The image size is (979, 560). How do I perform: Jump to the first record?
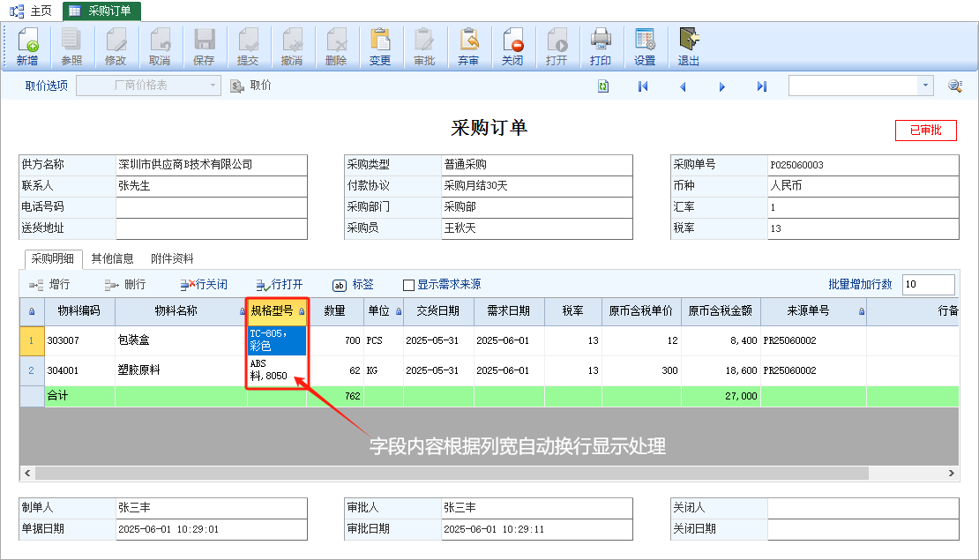pos(643,86)
